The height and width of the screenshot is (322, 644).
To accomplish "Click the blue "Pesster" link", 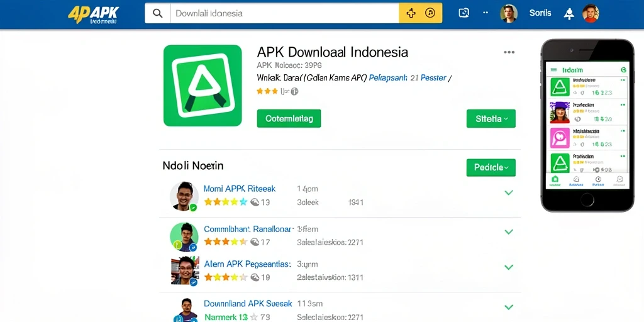I will tap(433, 77).
